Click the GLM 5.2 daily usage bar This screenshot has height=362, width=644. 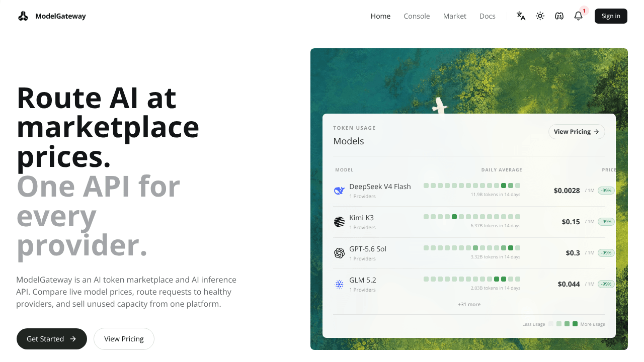472,279
